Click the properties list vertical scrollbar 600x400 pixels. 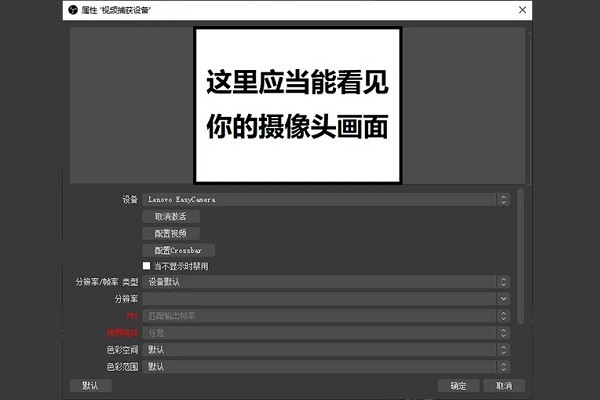pos(520,256)
